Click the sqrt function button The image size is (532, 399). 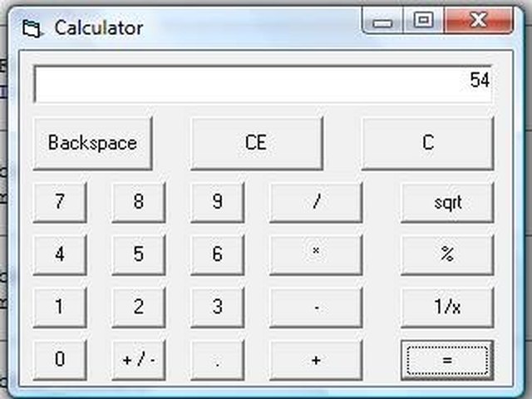[447, 203]
